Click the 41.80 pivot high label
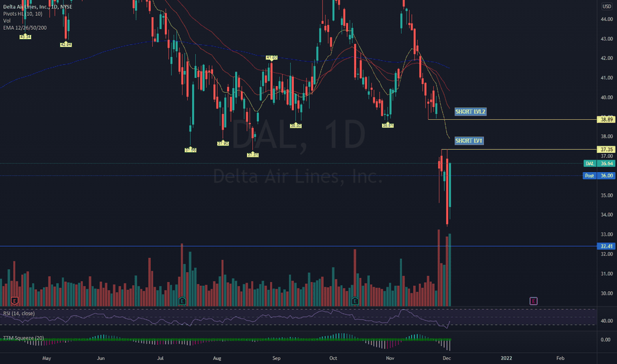 tap(271, 58)
